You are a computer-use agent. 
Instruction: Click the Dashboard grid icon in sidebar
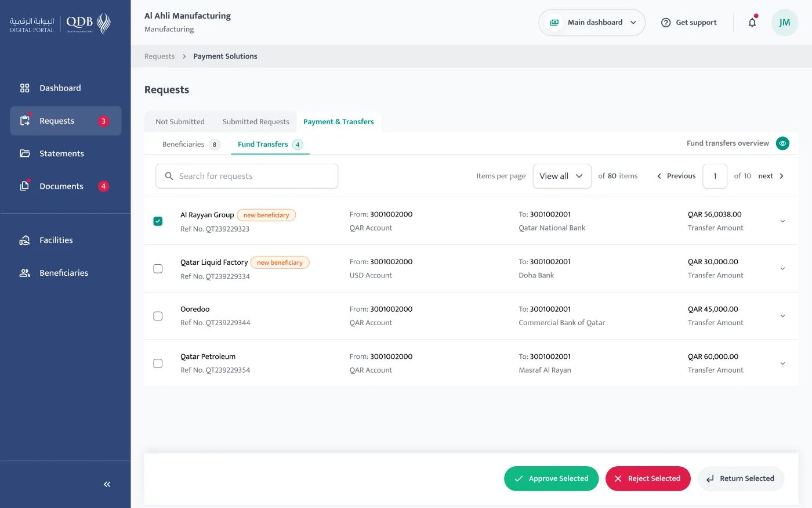(x=25, y=88)
